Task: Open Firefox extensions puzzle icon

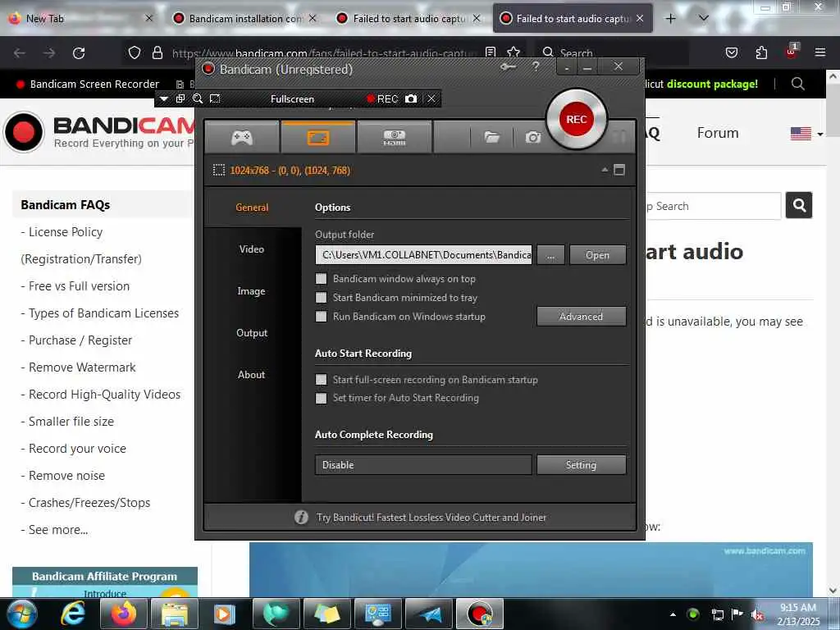Action: [x=761, y=52]
